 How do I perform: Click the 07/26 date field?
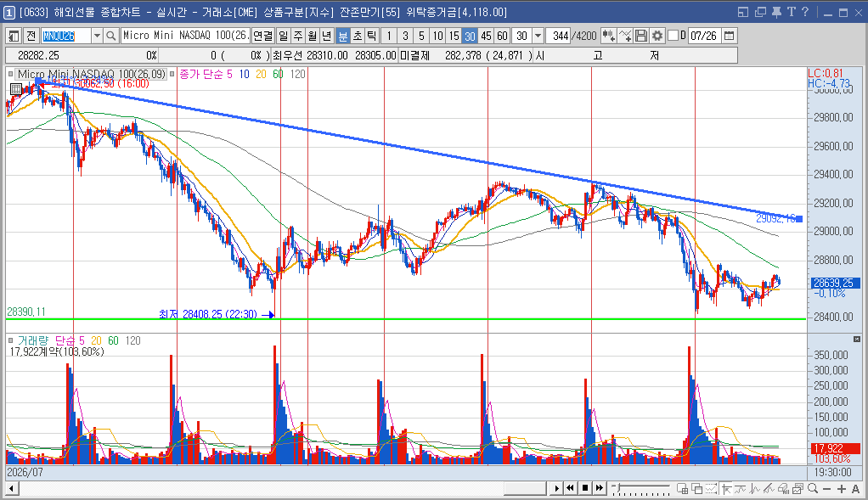[x=704, y=36]
